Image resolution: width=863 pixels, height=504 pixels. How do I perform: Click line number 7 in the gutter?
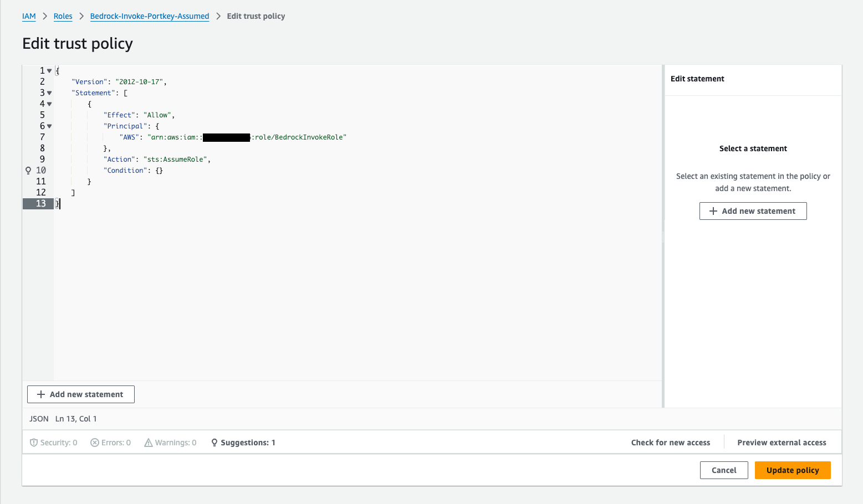point(42,137)
